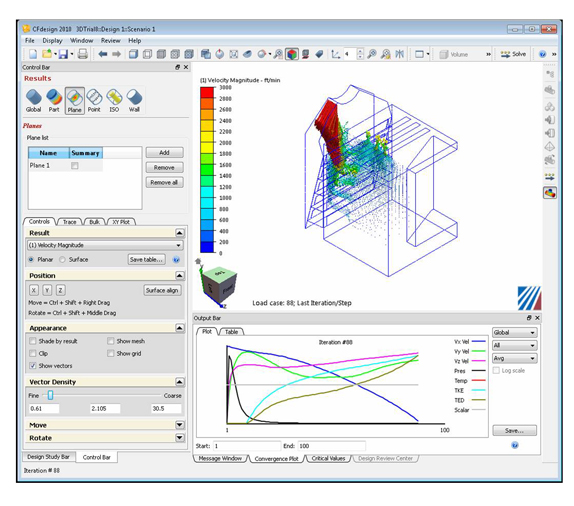This screenshot has height=506, width=574.
Task: Select the Surface radio button
Action: [x=63, y=259]
